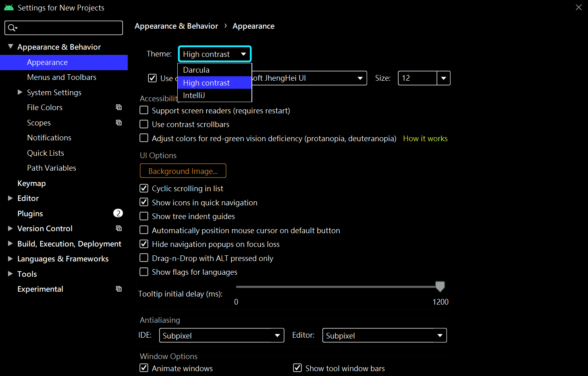Uncheck Animate windows option

[x=144, y=368]
